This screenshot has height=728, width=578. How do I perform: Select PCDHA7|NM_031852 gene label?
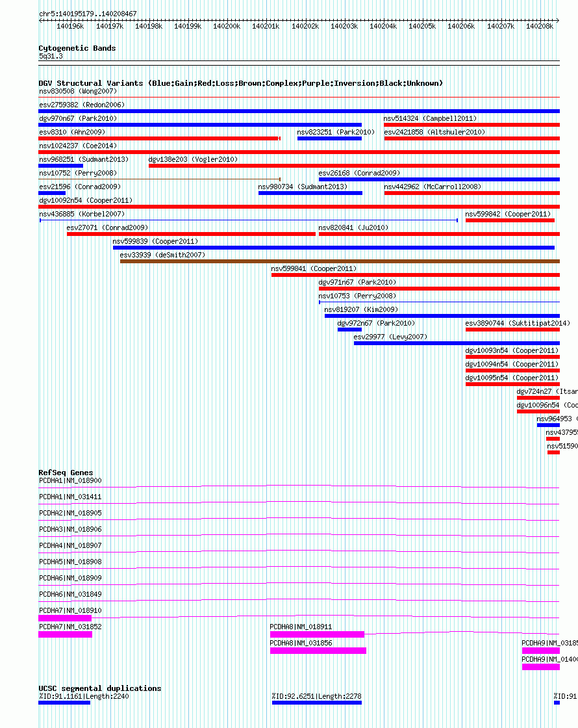coord(71,627)
